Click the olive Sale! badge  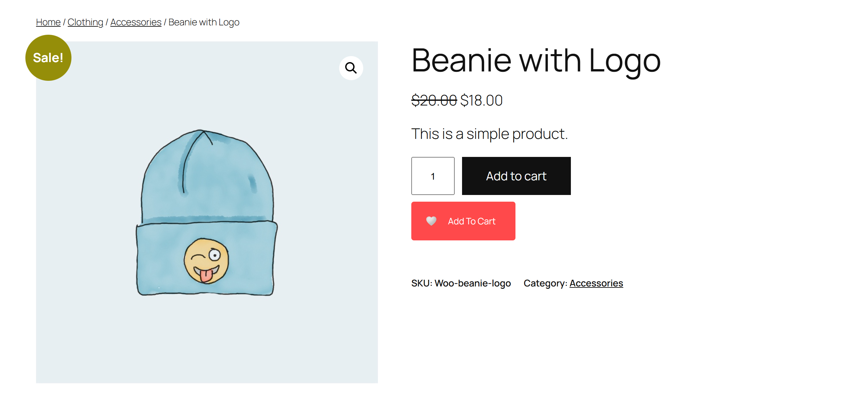tap(48, 58)
